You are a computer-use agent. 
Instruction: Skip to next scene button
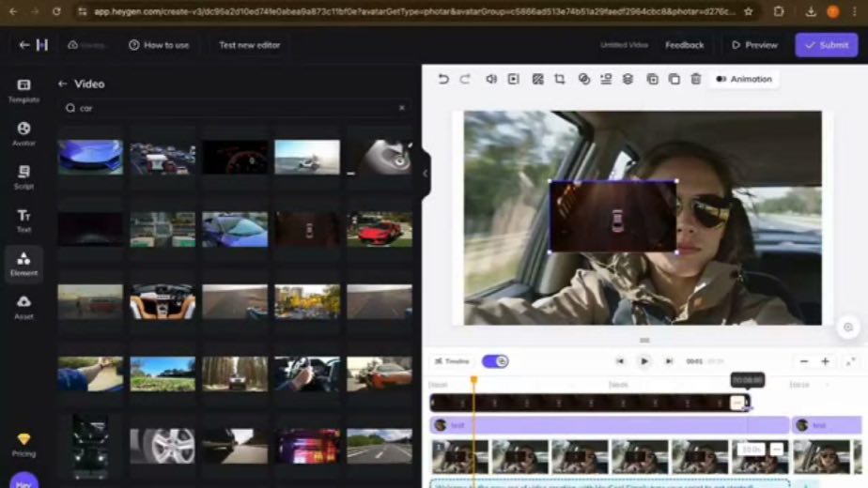[x=669, y=361]
